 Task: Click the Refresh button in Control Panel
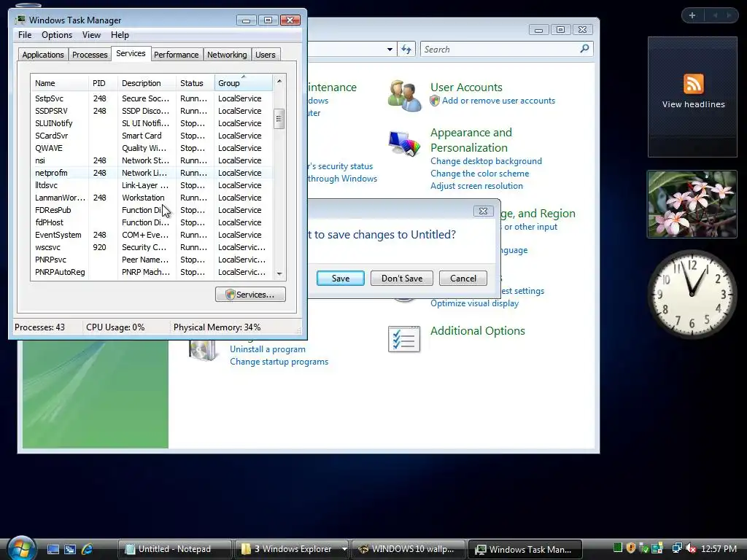pos(406,49)
